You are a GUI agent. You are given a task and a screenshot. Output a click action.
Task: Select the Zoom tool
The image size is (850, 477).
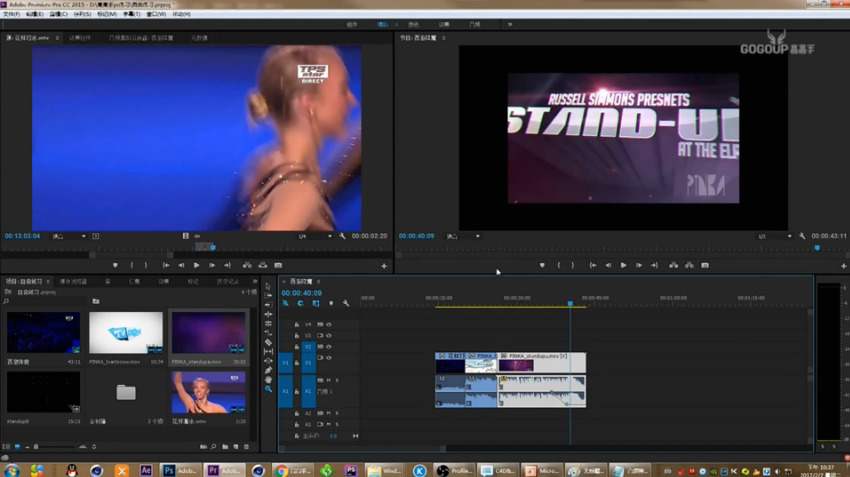pos(268,389)
